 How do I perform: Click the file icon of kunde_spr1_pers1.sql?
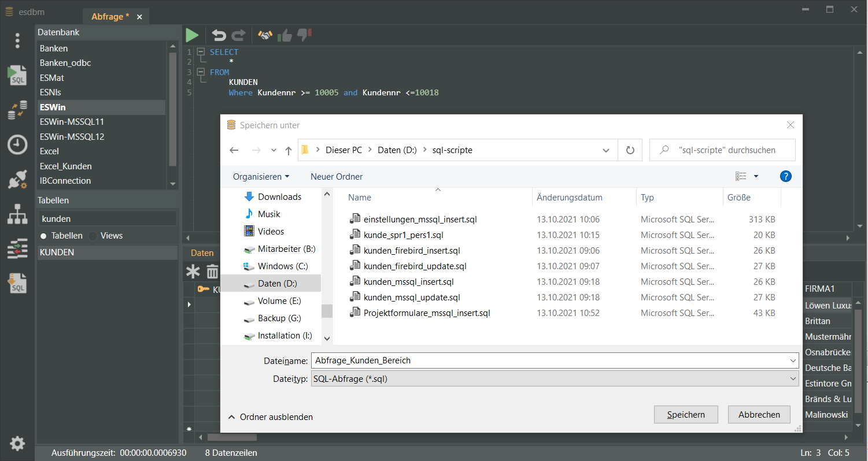point(354,235)
